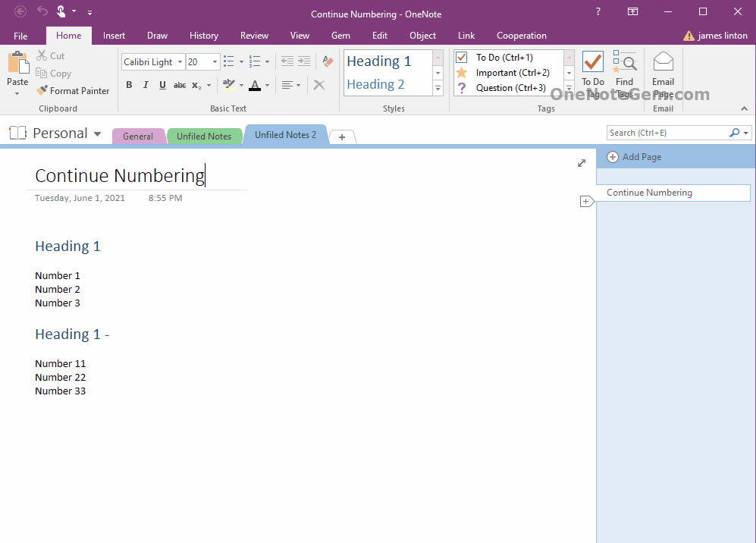
Task: Open the font size dropdown
Action: pyautogui.click(x=214, y=61)
